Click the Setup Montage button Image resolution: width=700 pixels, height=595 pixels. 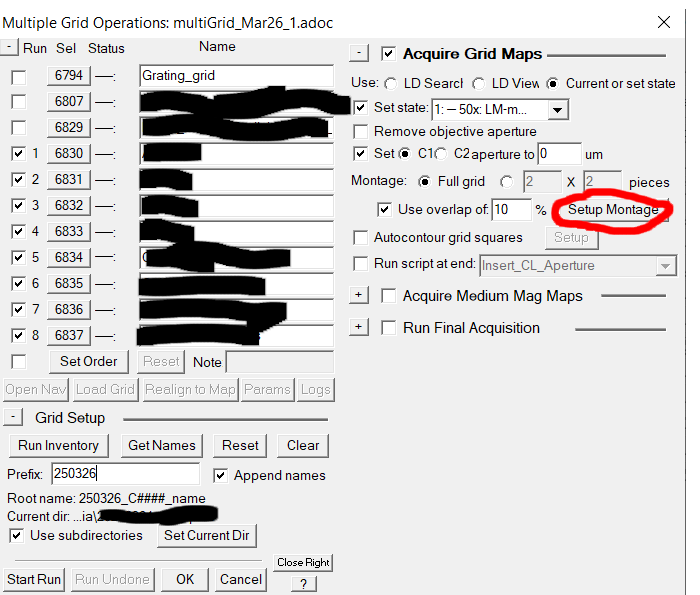[x=612, y=209]
